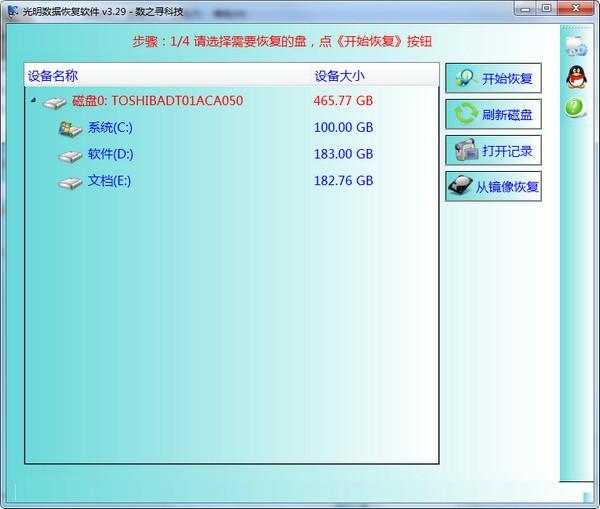Click the 设备名称 column header
The image size is (600, 509).
pos(53,76)
